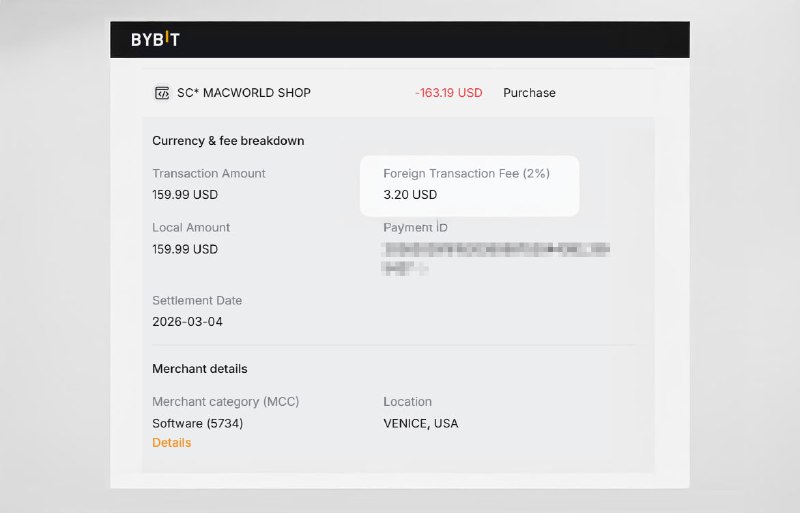
Task: Click the Purchase transaction type label
Action: (529, 93)
